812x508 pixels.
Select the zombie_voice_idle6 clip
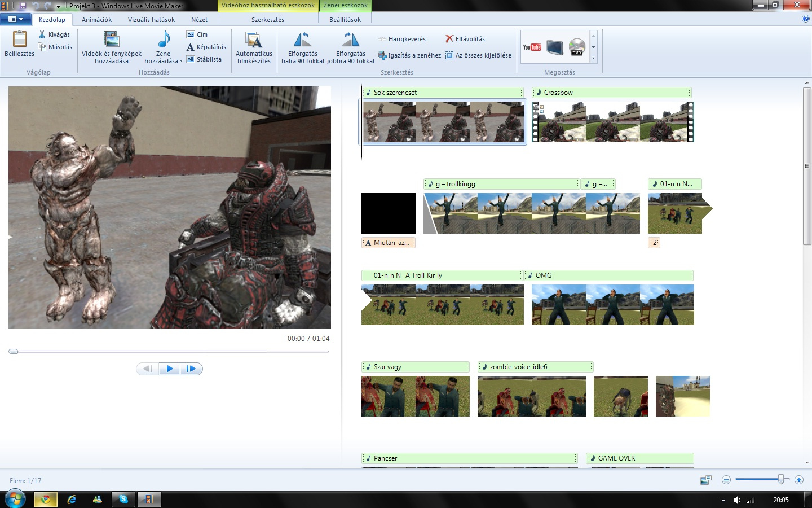pos(532,396)
